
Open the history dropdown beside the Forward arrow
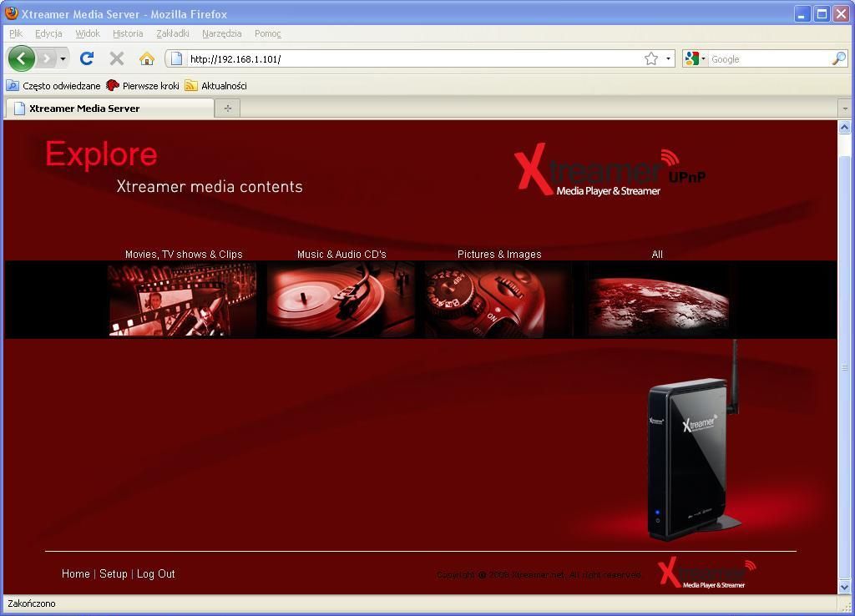pos(63,58)
